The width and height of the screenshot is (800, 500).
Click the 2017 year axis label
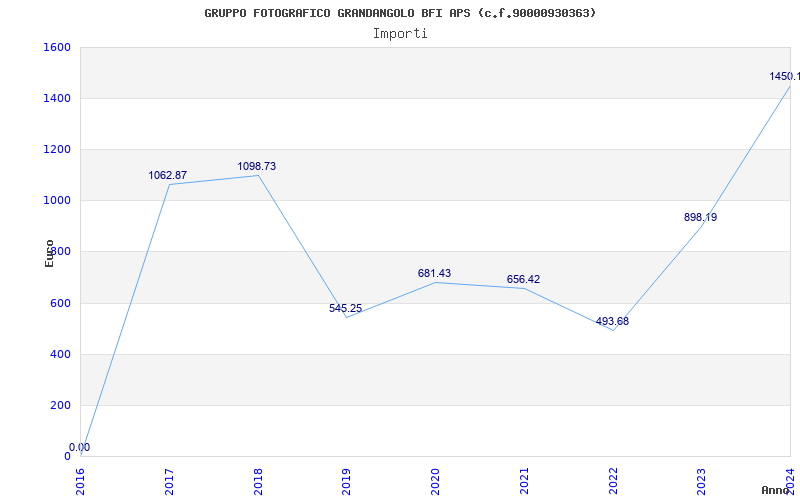[x=169, y=481]
